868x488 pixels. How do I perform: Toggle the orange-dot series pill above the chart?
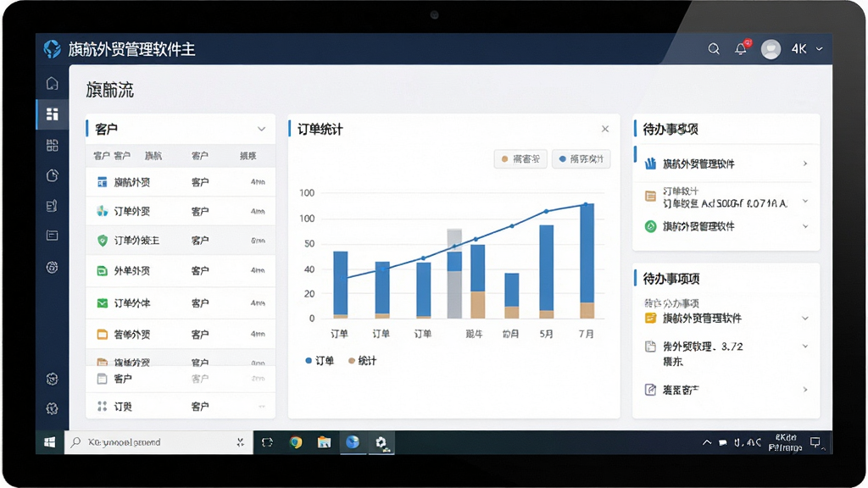point(520,159)
